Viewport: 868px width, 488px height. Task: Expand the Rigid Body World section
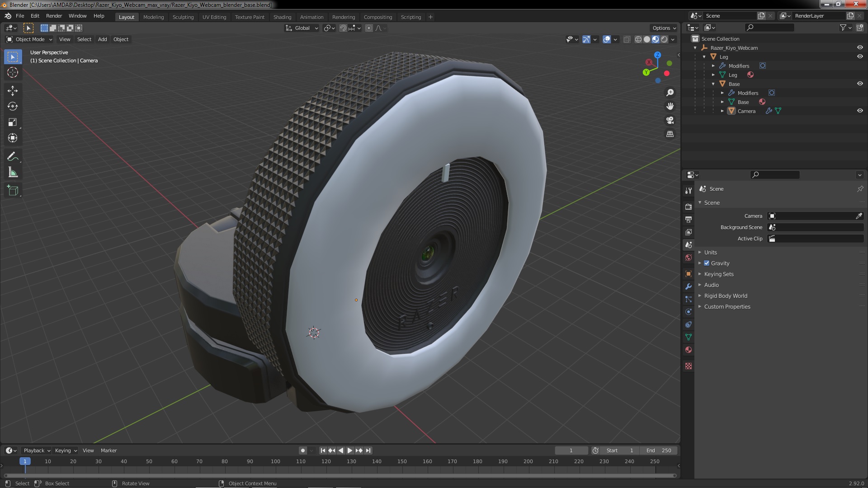[x=725, y=296]
